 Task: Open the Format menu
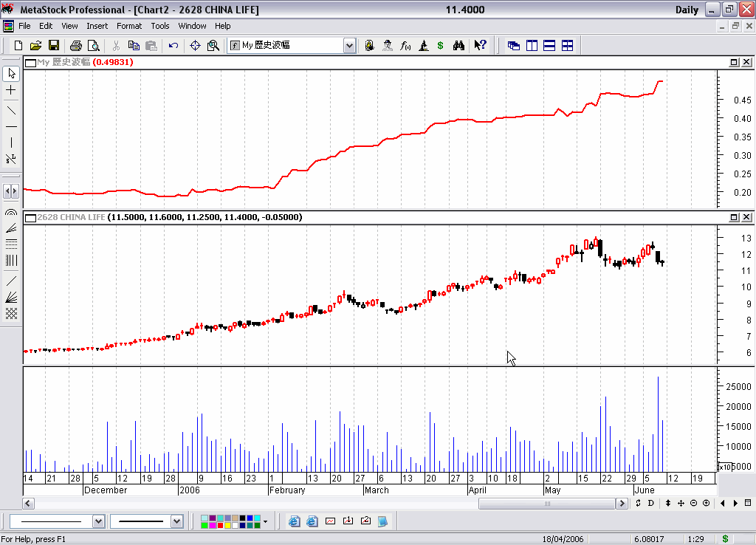point(129,26)
